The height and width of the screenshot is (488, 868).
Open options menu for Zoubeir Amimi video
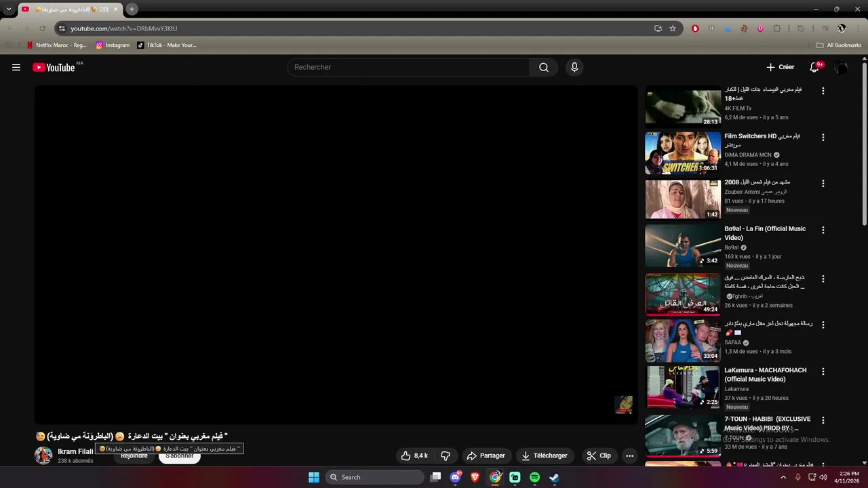point(823,184)
